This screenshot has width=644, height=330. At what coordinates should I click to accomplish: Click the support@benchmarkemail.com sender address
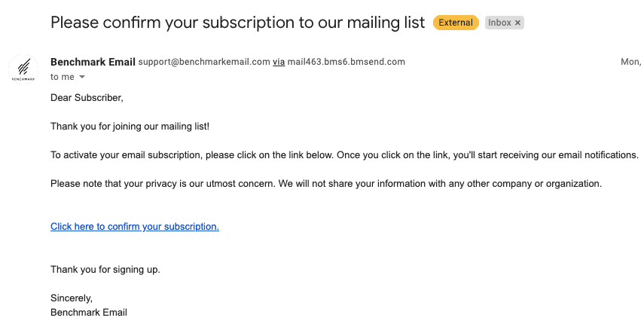point(204,62)
